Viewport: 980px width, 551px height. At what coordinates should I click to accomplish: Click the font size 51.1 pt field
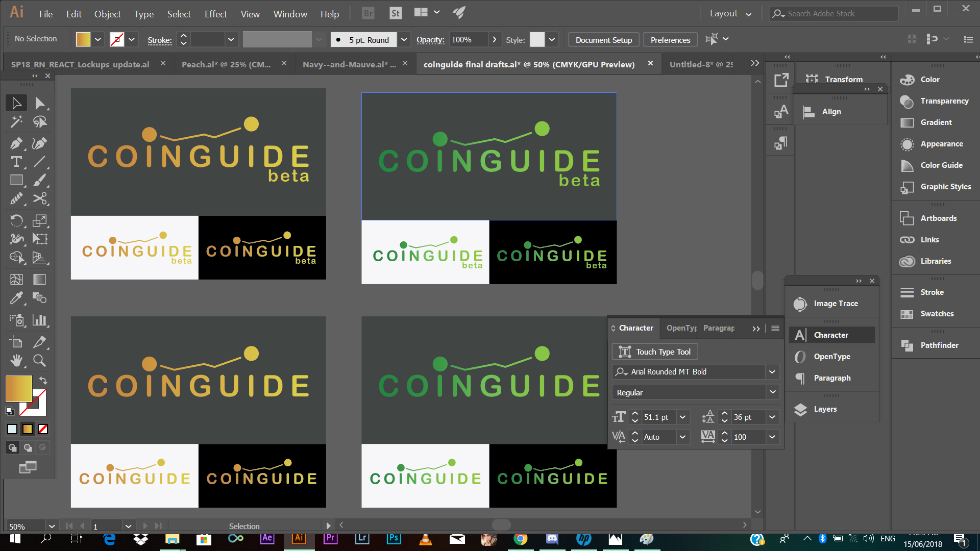pyautogui.click(x=658, y=417)
